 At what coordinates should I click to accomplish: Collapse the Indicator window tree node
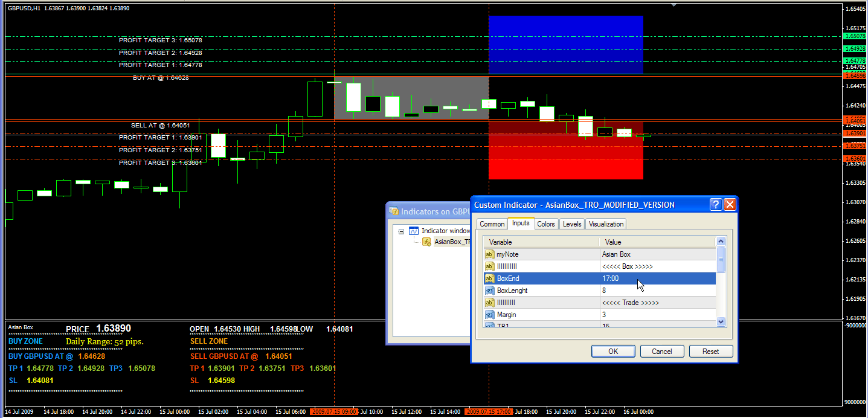click(401, 231)
